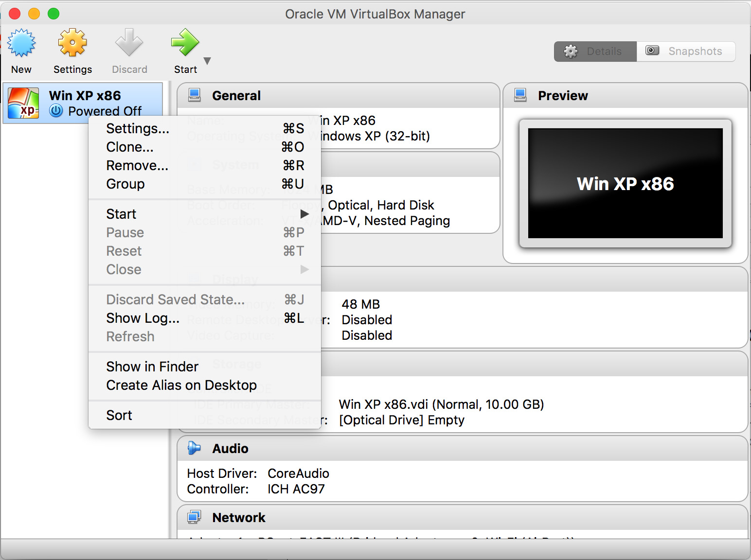Click the 48 MB video memory value
Screen dimensions: 751x560
[x=361, y=304]
